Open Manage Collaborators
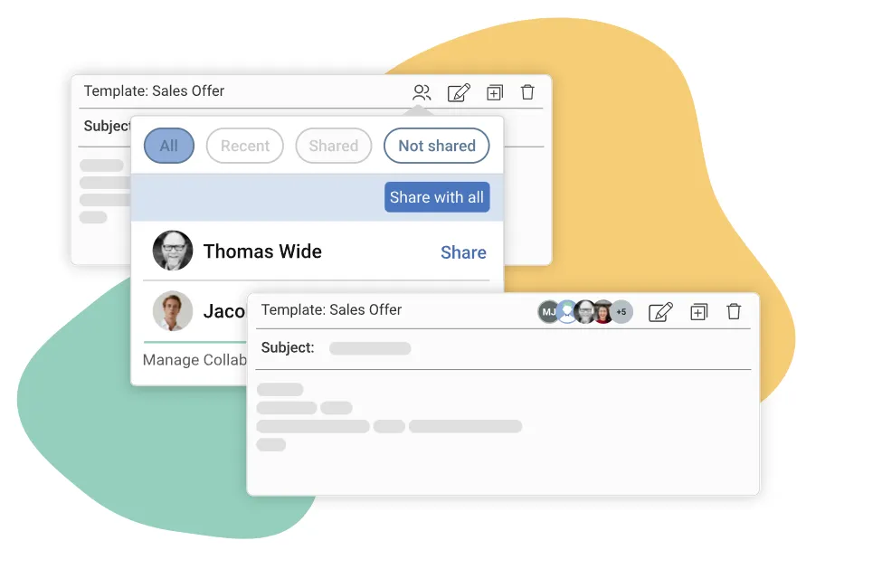 click(x=194, y=360)
